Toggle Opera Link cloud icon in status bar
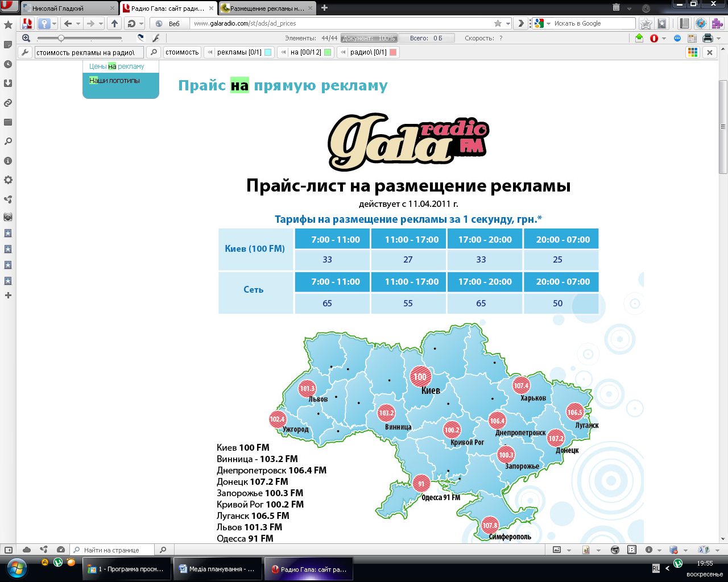The image size is (728, 582). (27, 550)
